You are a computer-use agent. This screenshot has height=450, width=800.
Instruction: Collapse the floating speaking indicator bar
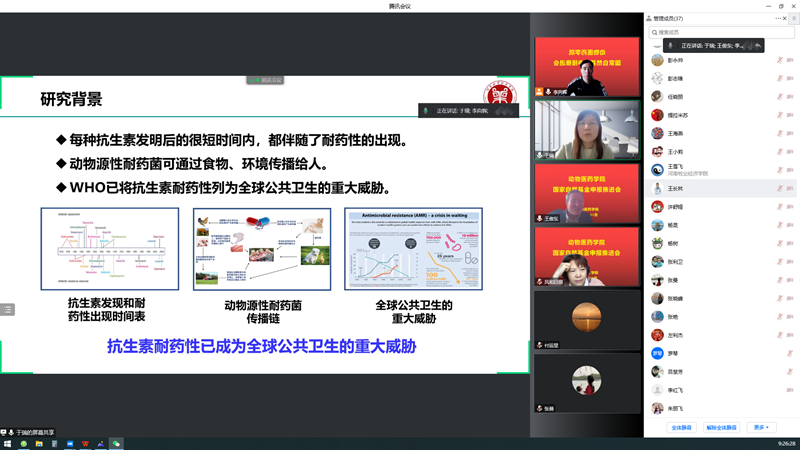coord(758,46)
